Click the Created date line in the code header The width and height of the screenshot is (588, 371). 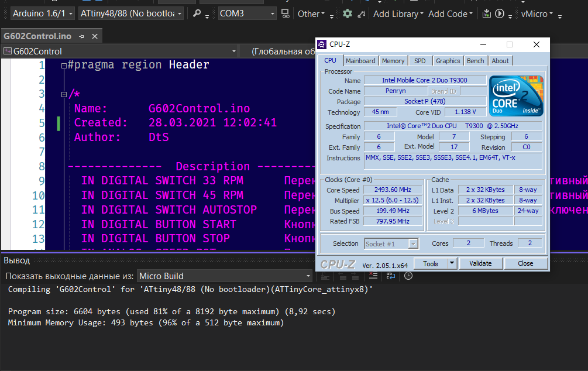(x=175, y=123)
